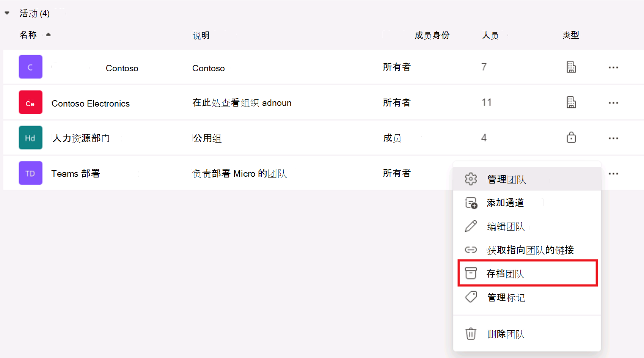Image resolution: width=644 pixels, height=358 pixels.
Task: Sort by the 名称 column ascending arrow
Action: tap(48, 35)
